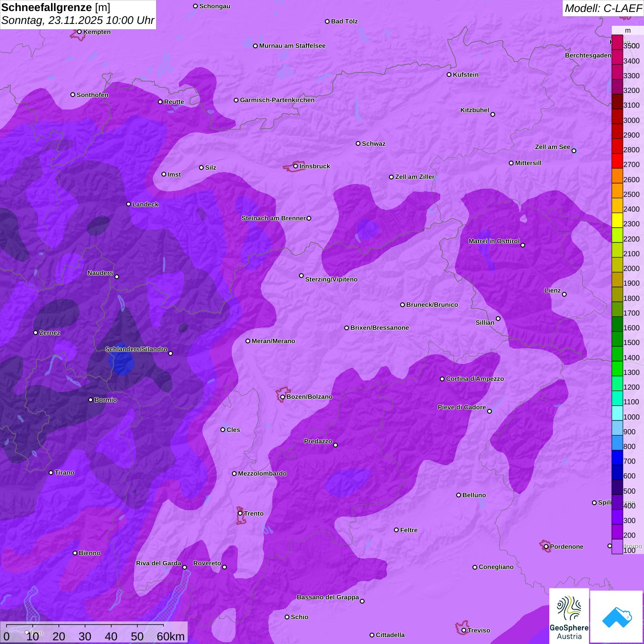This screenshot has width=644, height=644.
Task: Click the Innsbruck city marker dot
Action: click(296, 166)
